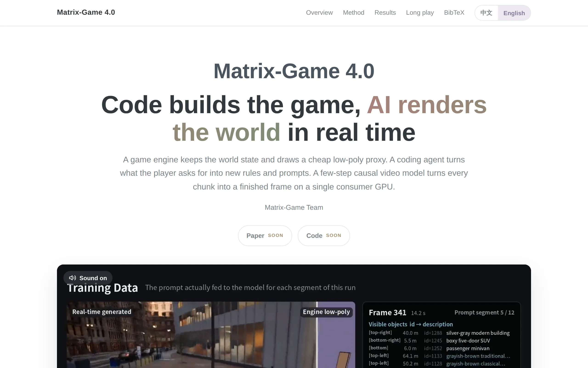Click the Training Data heading
Image resolution: width=588 pixels, height=368 pixels.
click(102, 288)
